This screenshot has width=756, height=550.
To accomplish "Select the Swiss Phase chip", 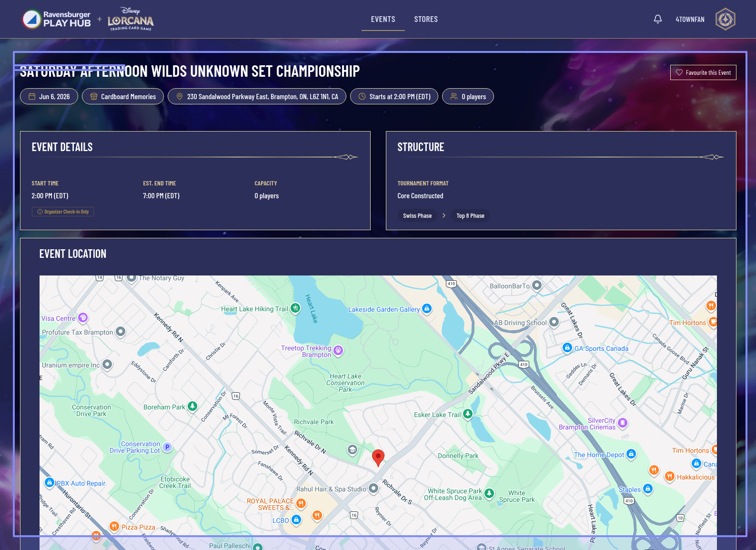I will coord(417,216).
